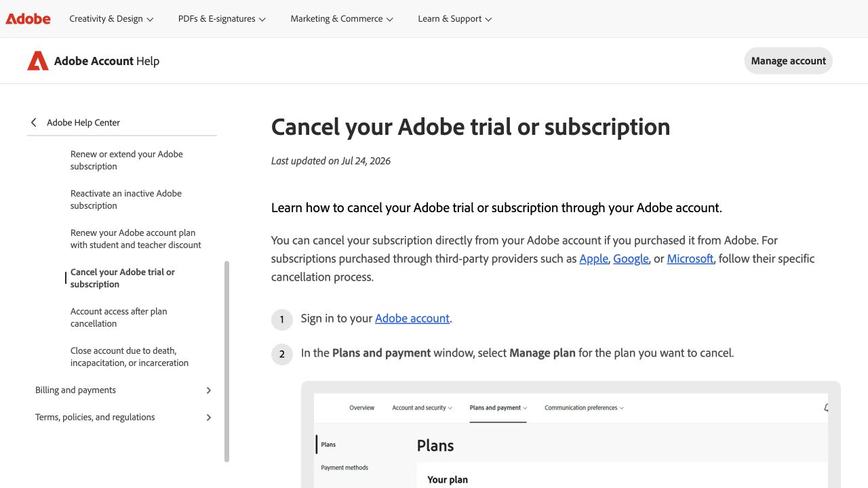Viewport: 868px width, 488px height.
Task: Open Reactivate an inactive Adobe subscription
Action: (x=126, y=199)
